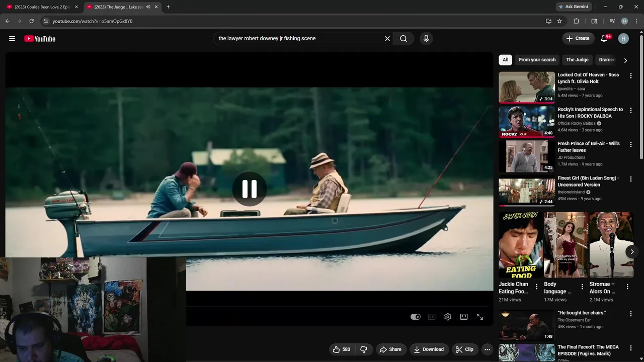Select the From your search chip

pos(537,60)
